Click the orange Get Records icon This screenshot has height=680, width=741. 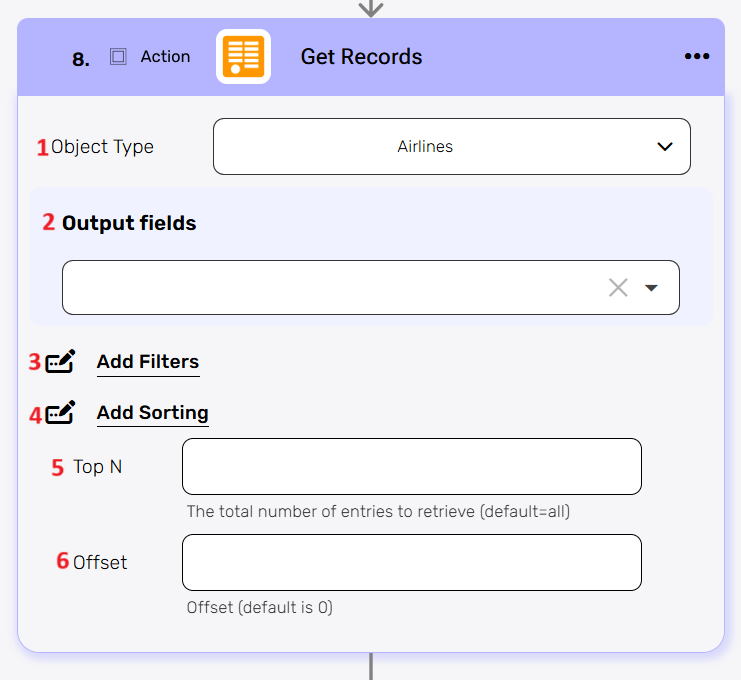point(243,57)
